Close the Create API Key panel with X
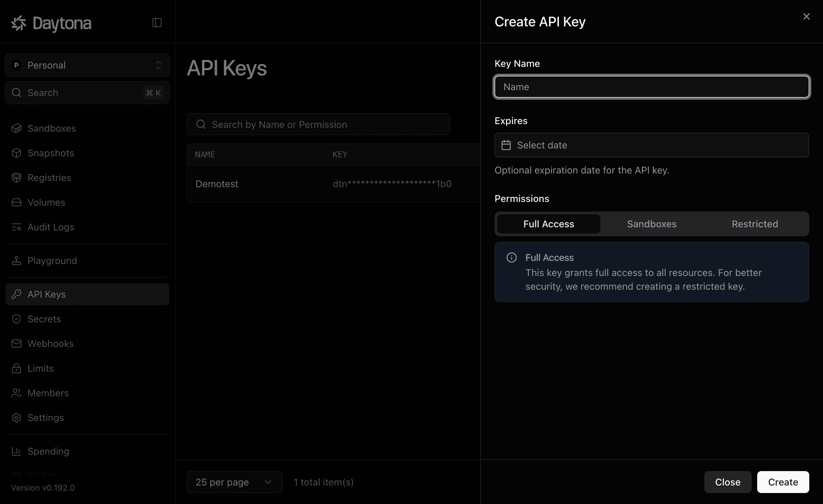The image size is (823, 504). 806,16
